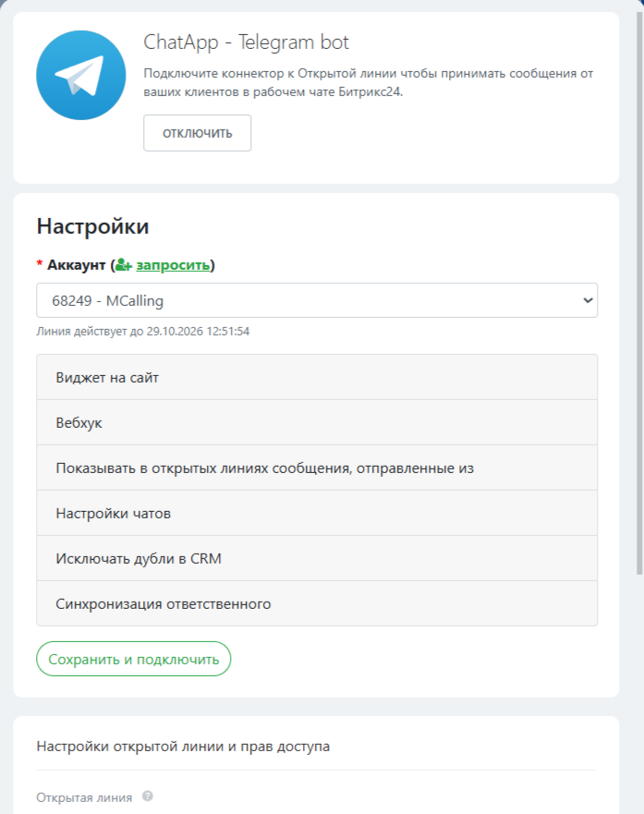Click the line expiry date text

(143, 331)
